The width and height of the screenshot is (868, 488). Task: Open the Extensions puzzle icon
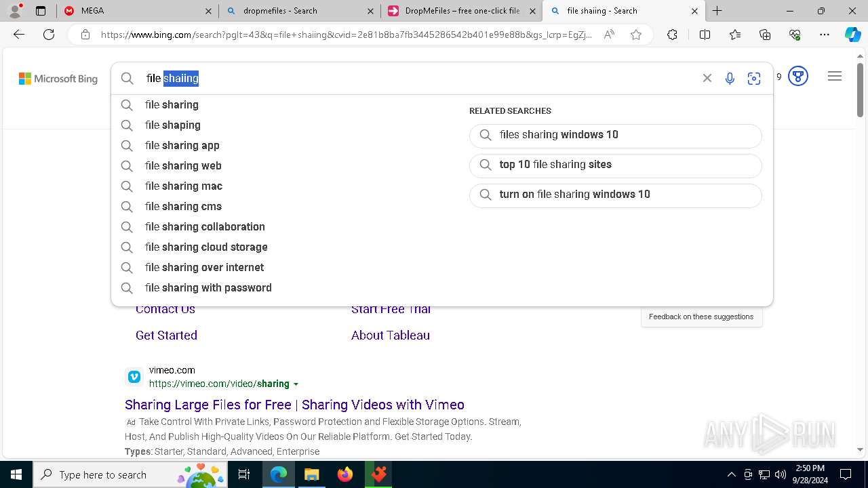click(x=672, y=35)
